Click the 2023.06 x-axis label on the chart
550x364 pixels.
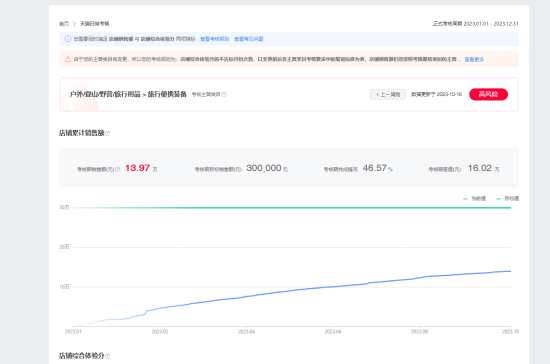click(333, 332)
